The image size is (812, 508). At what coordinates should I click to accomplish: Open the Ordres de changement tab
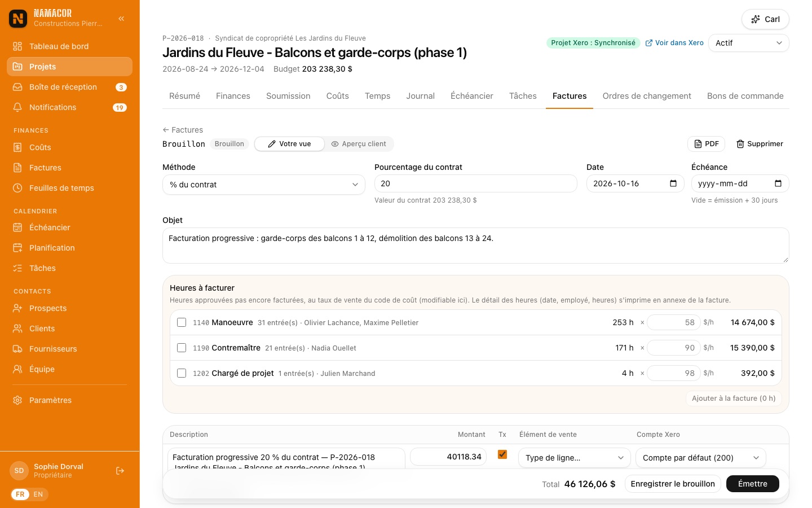tap(647, 96)
